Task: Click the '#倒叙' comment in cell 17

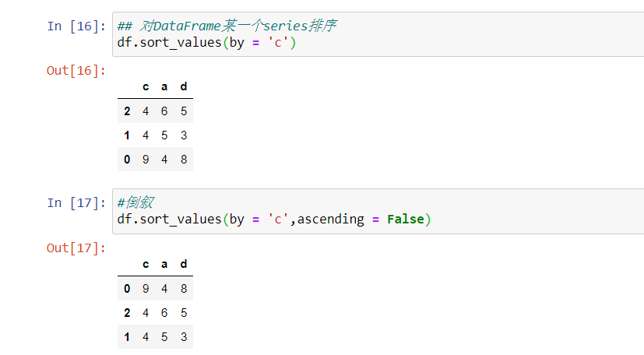Action: click(135, 202)
